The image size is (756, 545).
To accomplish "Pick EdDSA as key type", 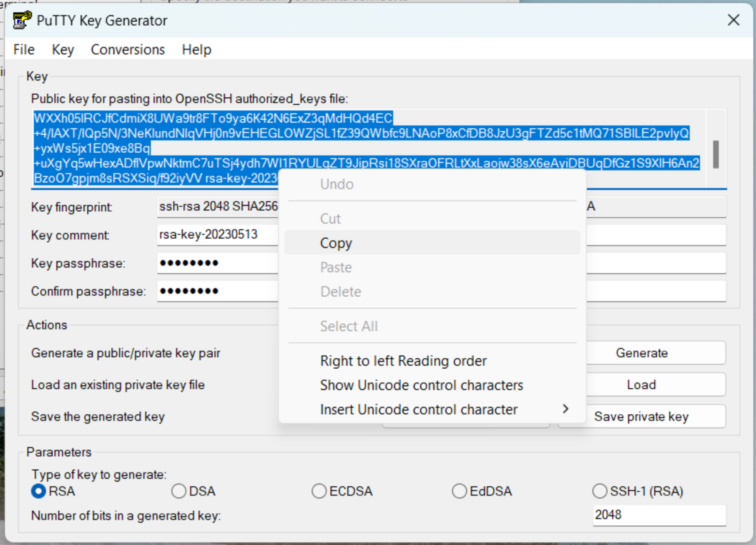I will [459, 491].
